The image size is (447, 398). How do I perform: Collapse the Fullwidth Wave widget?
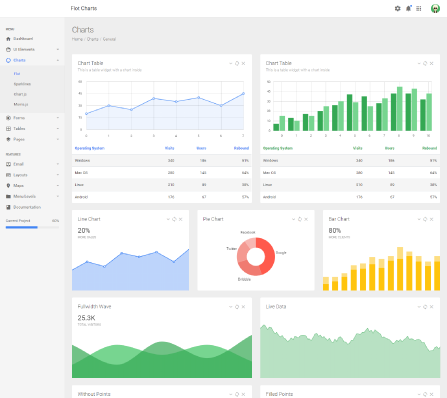[231, 307]
